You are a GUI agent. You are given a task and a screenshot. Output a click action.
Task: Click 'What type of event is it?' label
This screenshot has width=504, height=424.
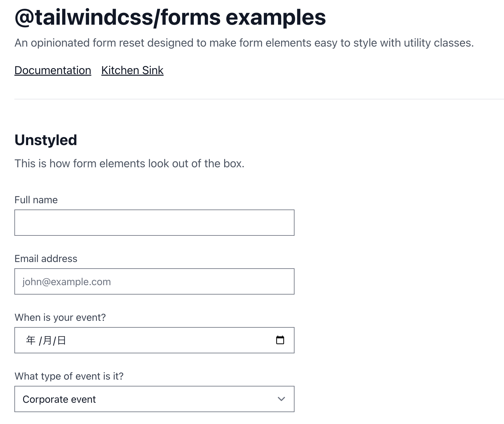click(69, 376)
